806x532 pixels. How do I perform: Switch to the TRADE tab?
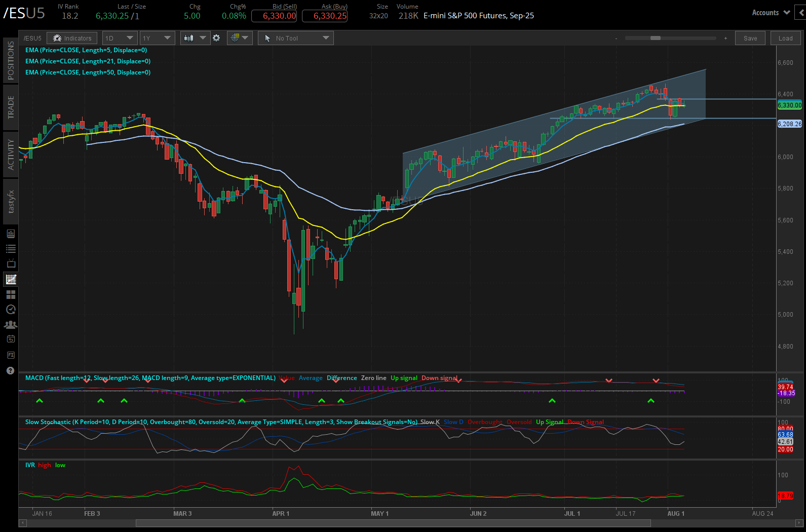pos(11,107)
